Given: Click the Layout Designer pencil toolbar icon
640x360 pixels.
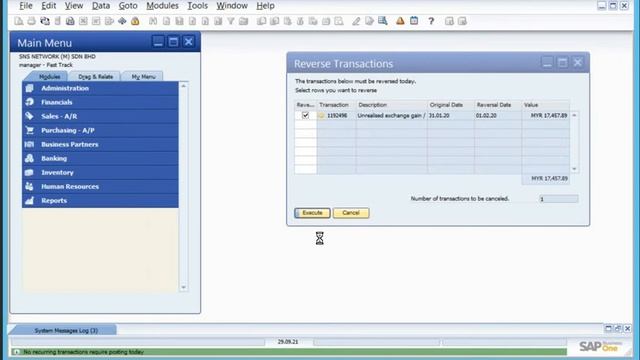Looking at the screenshot, I should [356, 21].
